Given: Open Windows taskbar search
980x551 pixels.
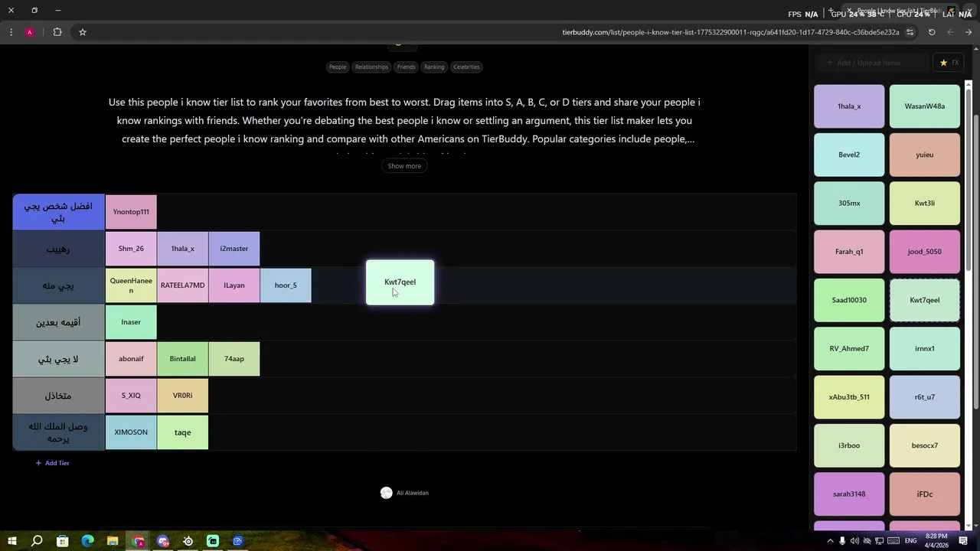Looking at the screenshot, I should (x=37, y=541).
